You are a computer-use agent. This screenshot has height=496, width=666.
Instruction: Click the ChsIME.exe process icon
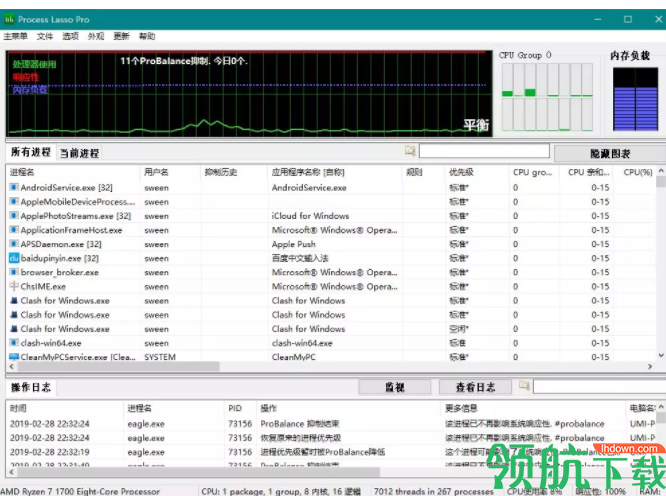pos(14,286)
